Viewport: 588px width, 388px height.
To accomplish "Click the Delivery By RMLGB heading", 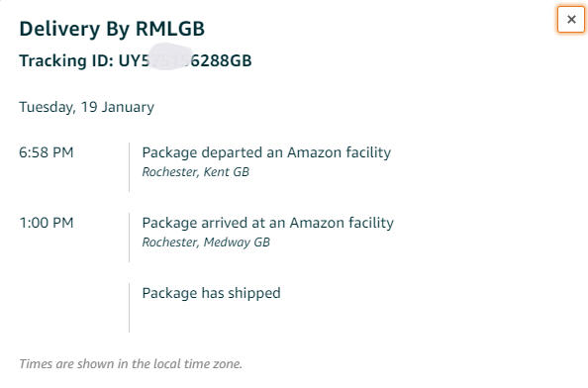I will (x=112, y=29).
